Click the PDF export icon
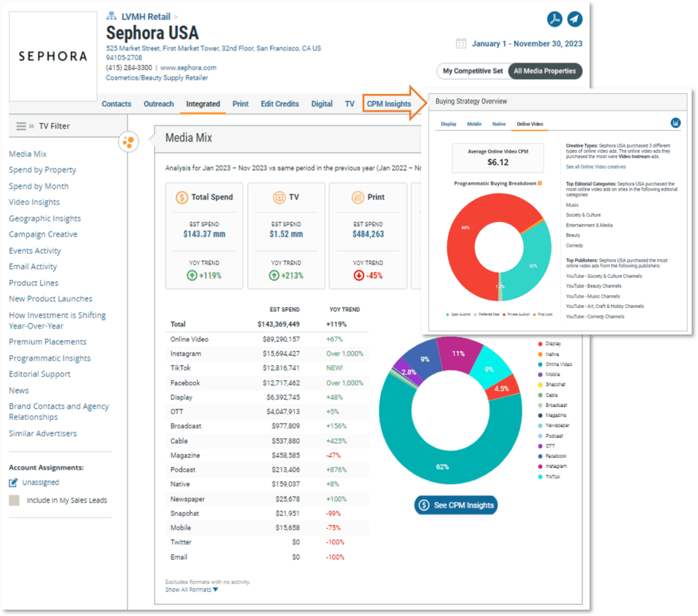This screenshot has height=616, width=698. click(554, 19)
